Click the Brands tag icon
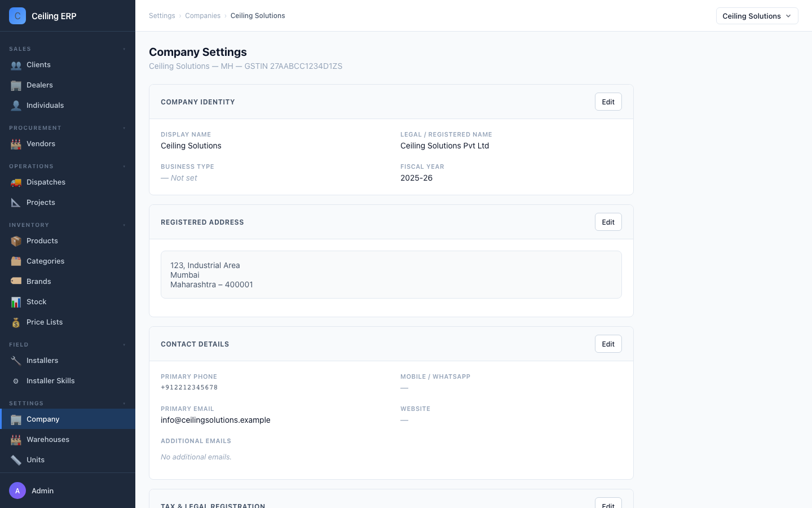 tap(16, 282)
